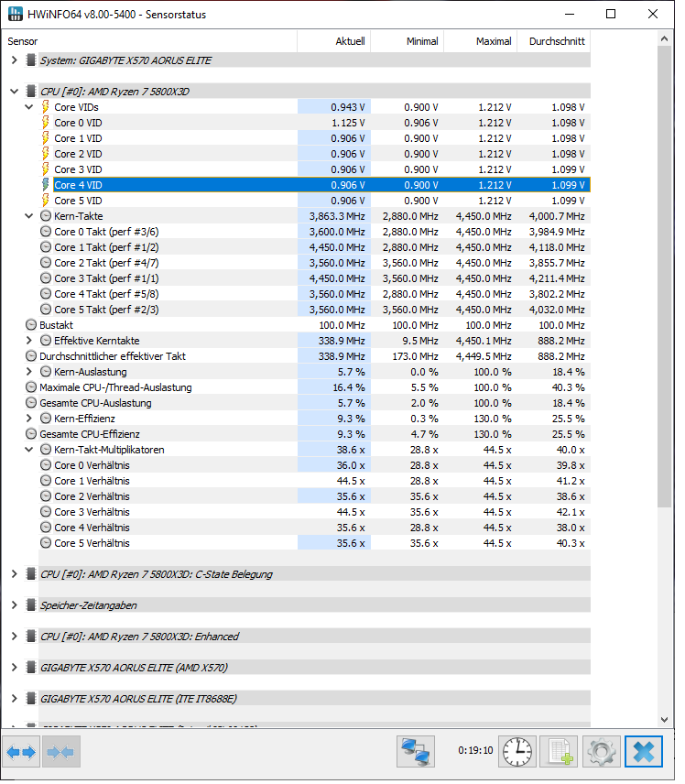Expand GIGABYTE X570 AORUS ELITE (AMD X570) group
Image resolution: width=685 pixels, height=784 pixels.
15,670
